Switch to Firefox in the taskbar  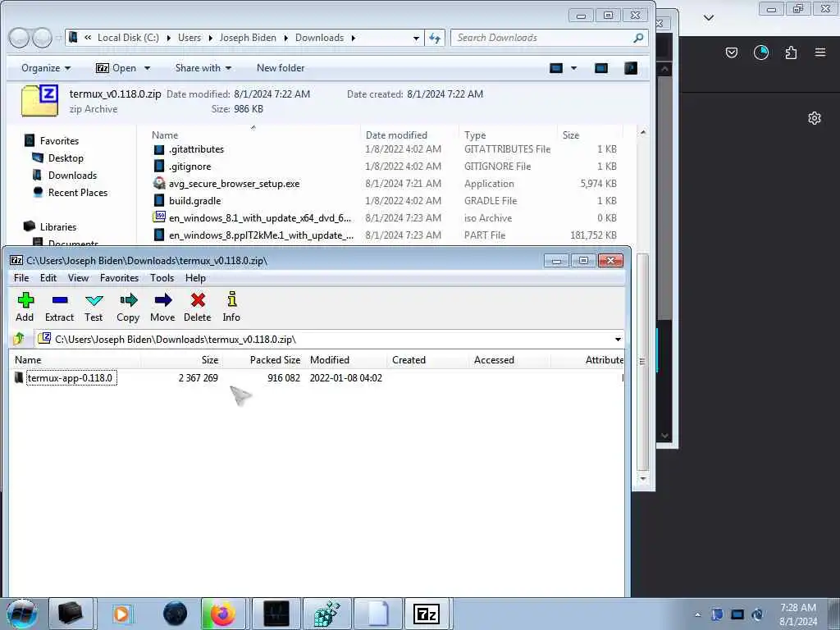point(223,614)
